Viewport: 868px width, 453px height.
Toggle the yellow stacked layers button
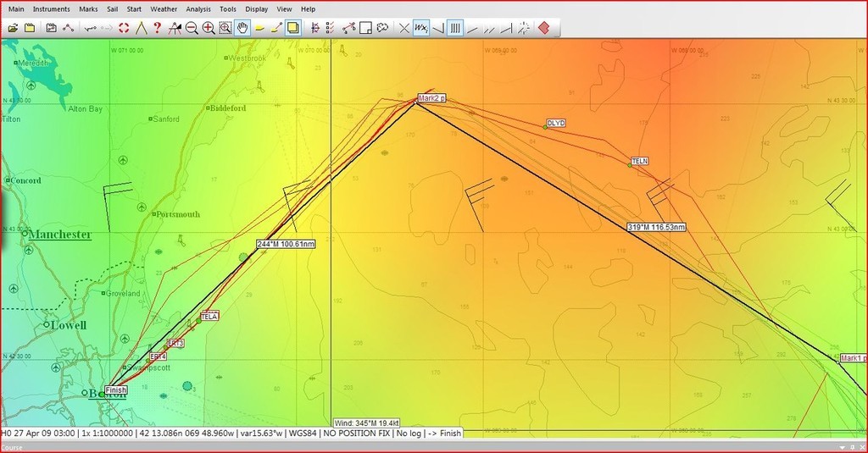[x=292, y=28]
